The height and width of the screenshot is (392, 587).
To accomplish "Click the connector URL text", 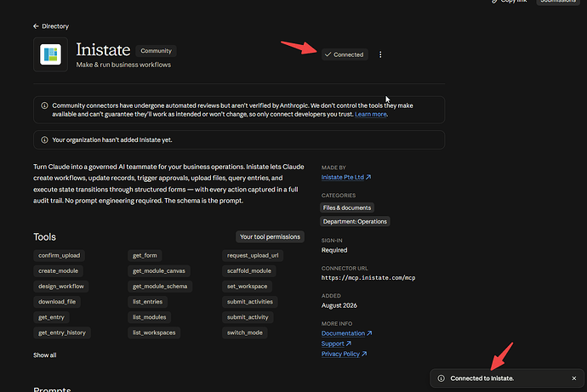I will point(368,277).
